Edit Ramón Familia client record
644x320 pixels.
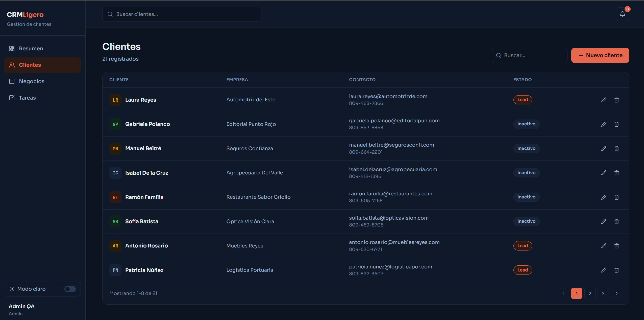[604, 197]
